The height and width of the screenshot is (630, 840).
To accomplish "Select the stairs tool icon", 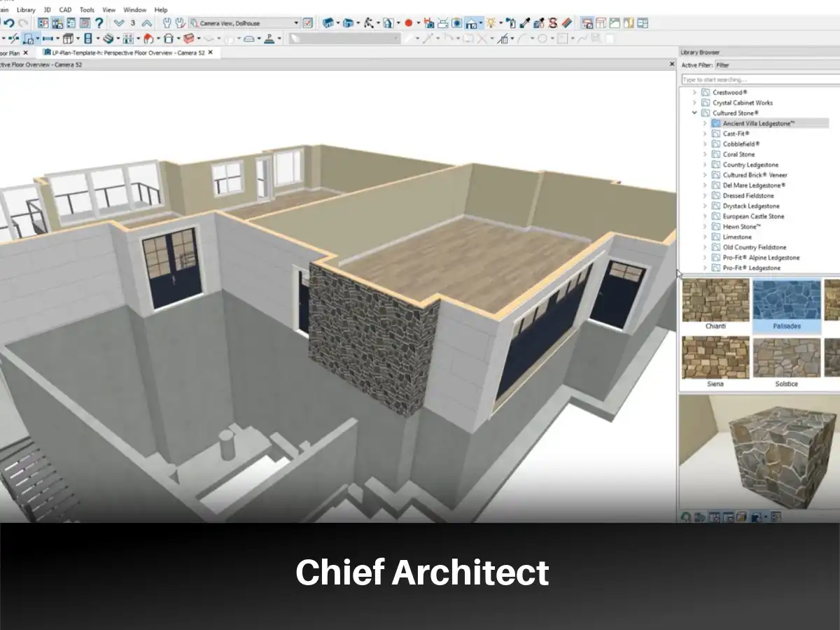I will pyautogui.click(x=108, y=38).
